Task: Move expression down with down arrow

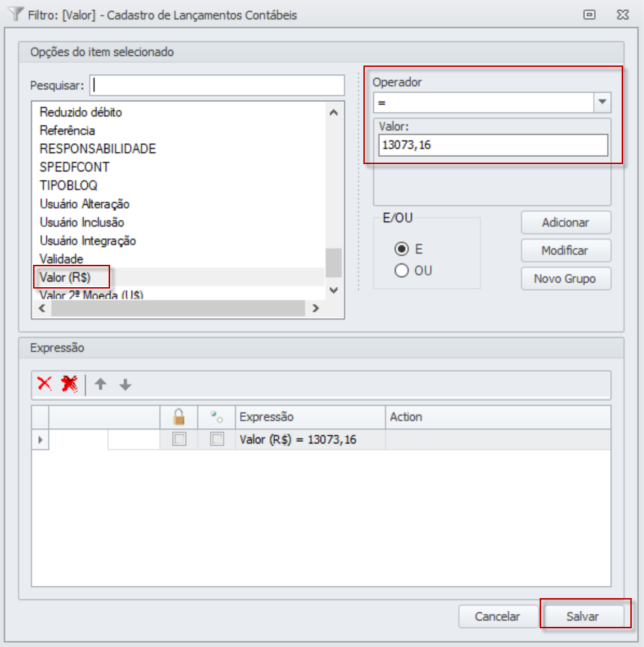Action: tap(125, 384)
